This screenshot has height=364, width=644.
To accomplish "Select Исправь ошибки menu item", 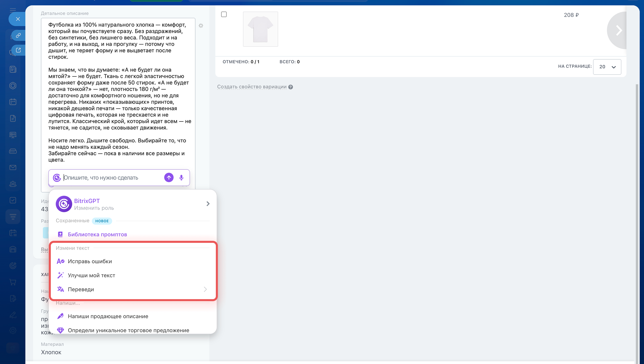I will tap(90, 261).
